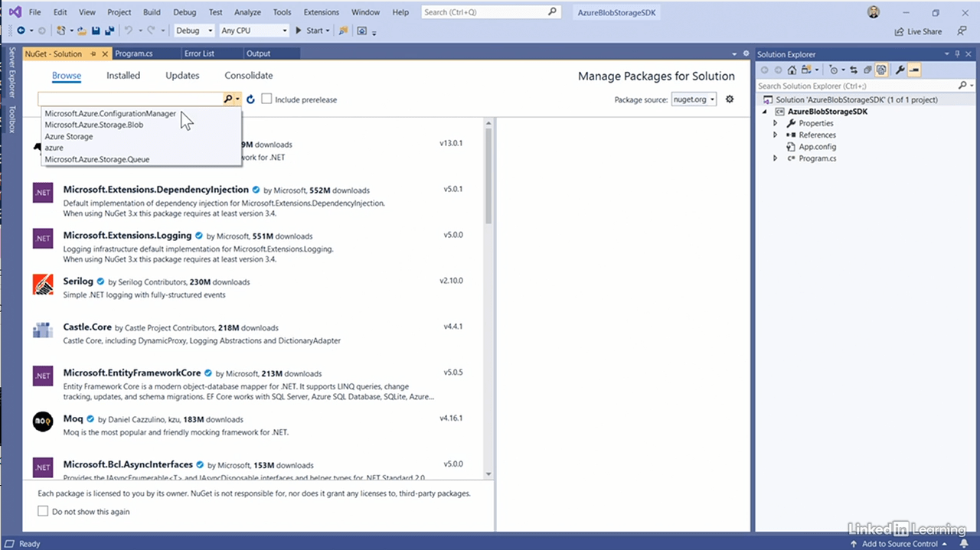Open the Debug configuration dropdown
Viewport: 980px width, 550px height.
click(194, 31)
